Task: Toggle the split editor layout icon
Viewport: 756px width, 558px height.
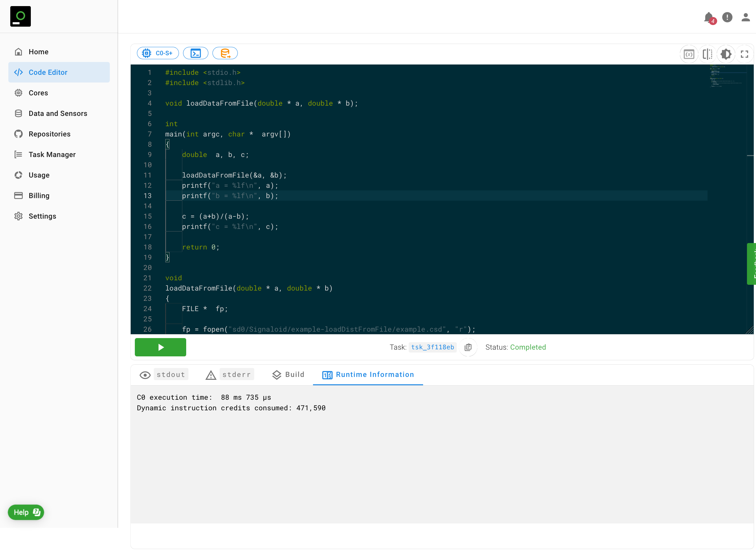Action: click(707, 54)
